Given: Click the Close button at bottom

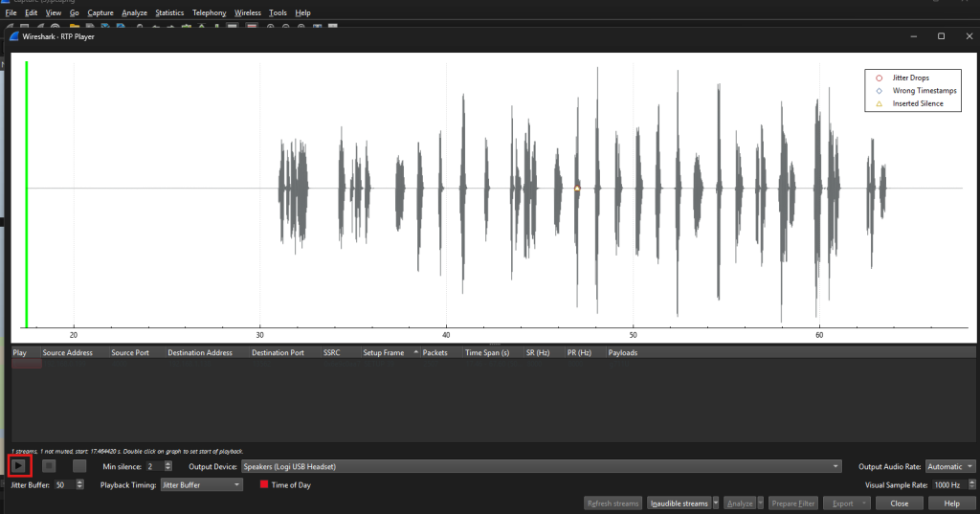Looking at the screenshot, I should (x=900, y=503).
